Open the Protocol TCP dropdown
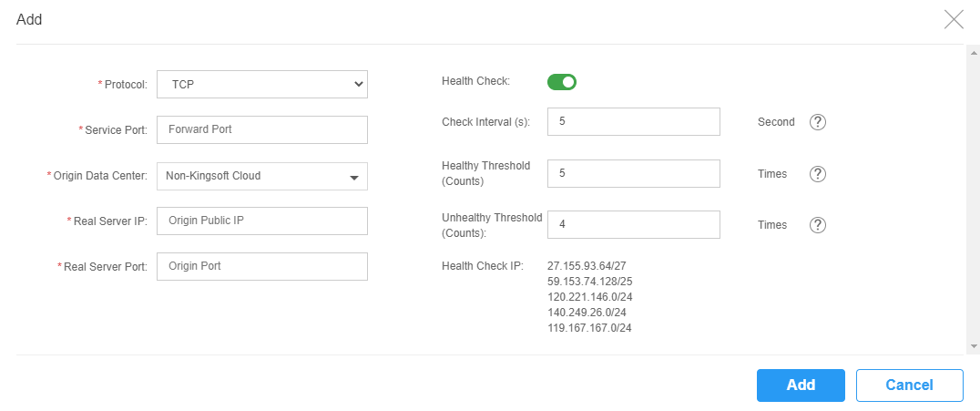The width and height of the screenshot is (980, 411). (x=262, y=84)
